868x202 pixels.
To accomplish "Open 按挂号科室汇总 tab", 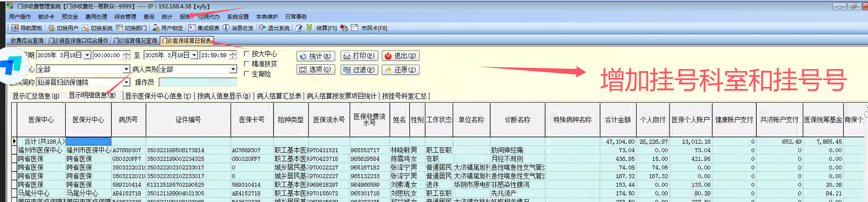I will (x=404, y=96).
